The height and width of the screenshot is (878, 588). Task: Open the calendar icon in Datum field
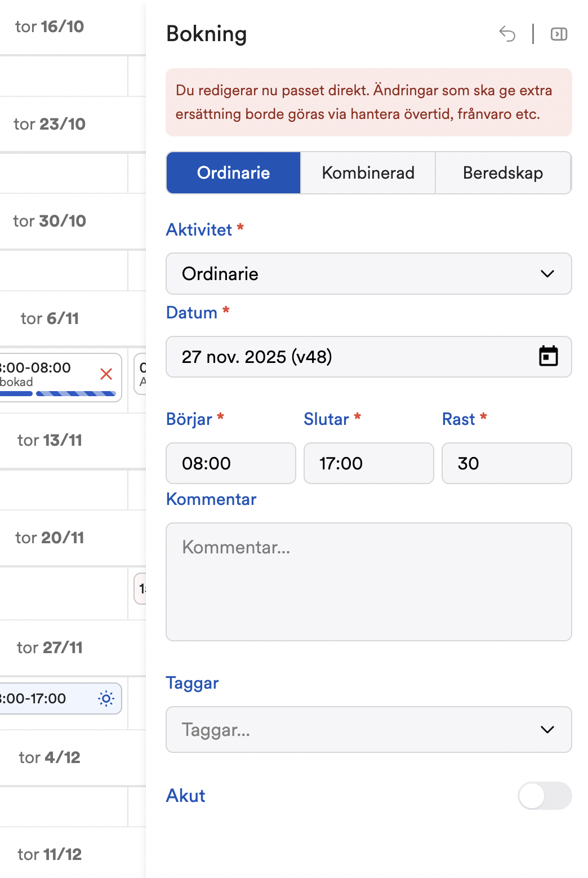[x=548, y=356]
